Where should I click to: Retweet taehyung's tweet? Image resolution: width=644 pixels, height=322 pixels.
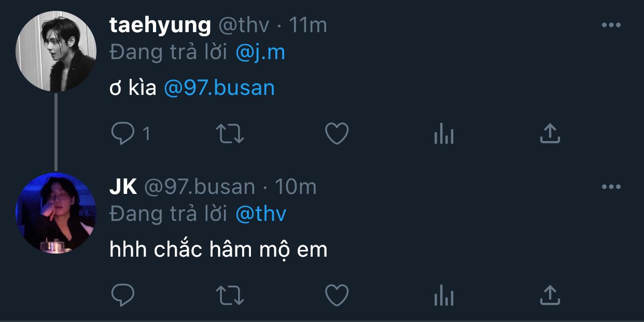[x=230, y=134]
